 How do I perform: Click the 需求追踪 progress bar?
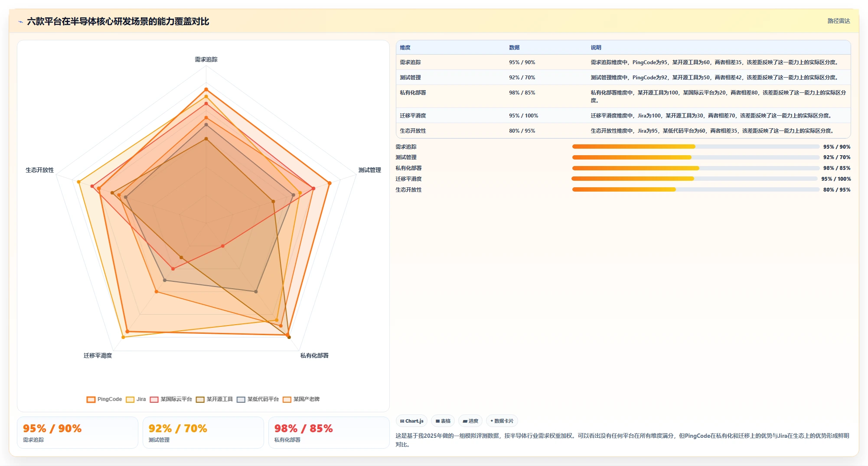coord(696,147)
